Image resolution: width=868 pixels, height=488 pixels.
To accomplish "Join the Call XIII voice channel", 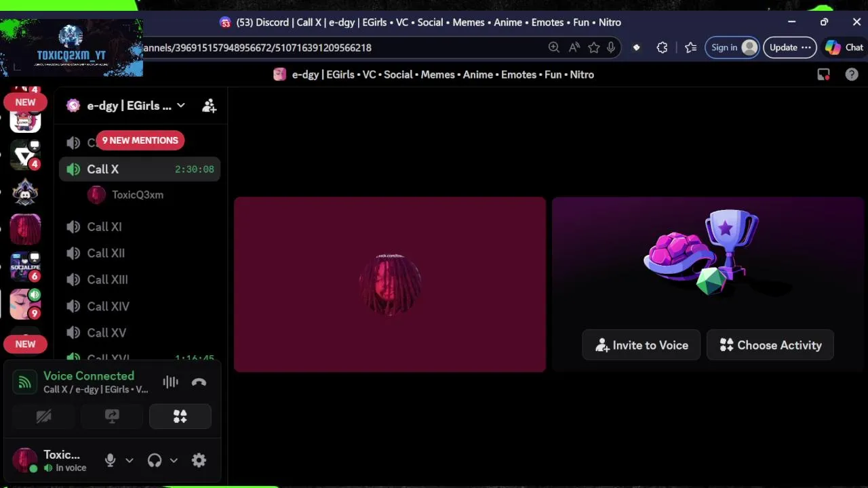I will (x=140, y=280).
